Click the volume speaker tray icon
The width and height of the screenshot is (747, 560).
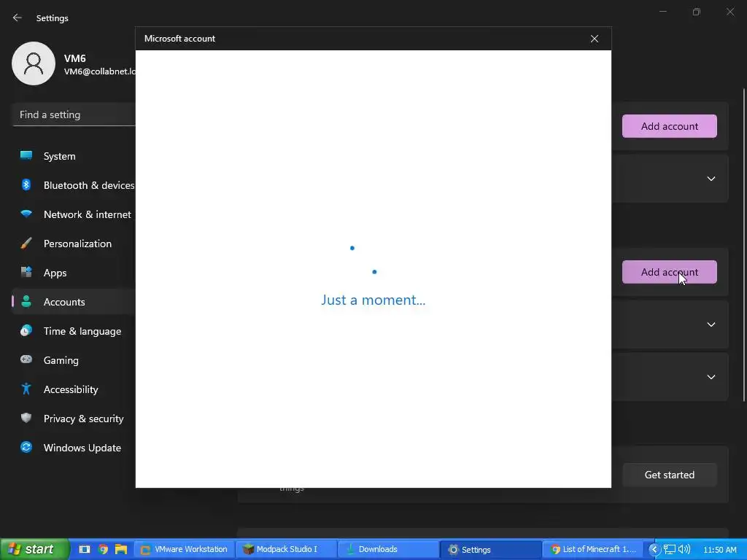coord(684,550)
